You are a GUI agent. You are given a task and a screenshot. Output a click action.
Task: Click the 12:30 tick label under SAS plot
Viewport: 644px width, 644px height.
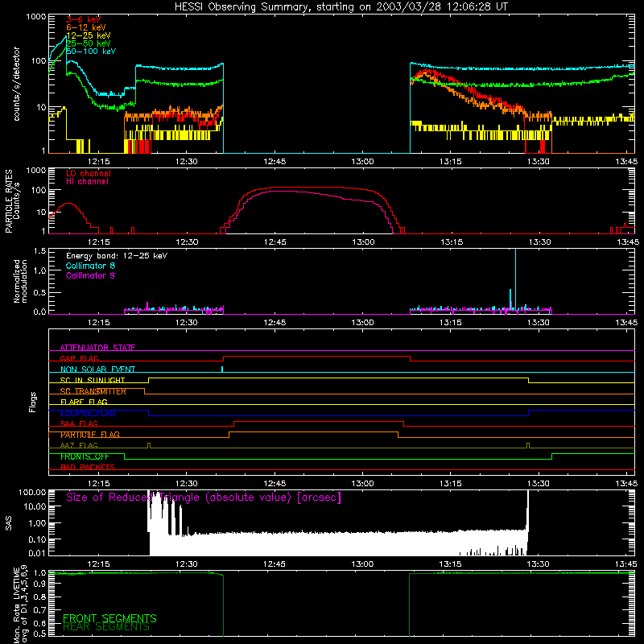tap(187, 564)
